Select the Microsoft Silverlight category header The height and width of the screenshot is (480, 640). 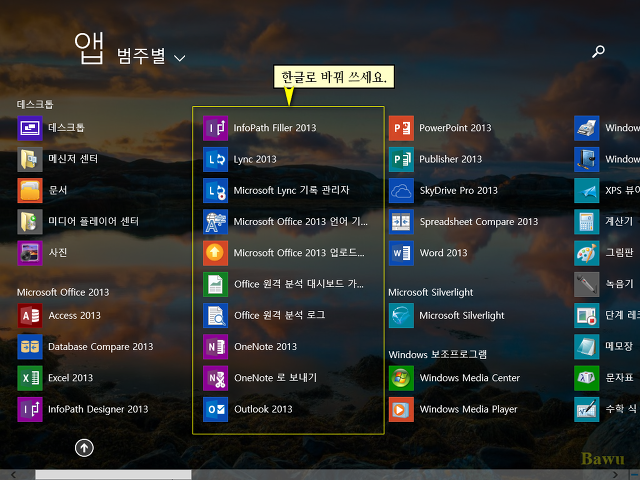click(x=431, y=292)
